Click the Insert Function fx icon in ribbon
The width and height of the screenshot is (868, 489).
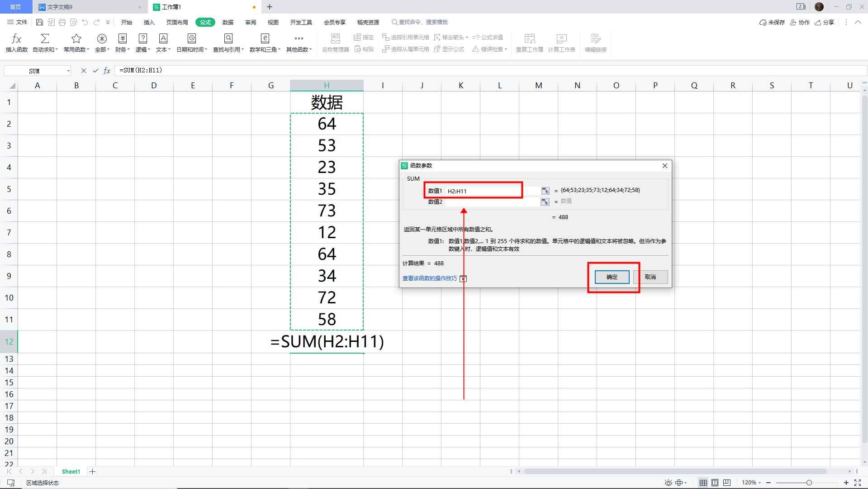pos(16,43)
